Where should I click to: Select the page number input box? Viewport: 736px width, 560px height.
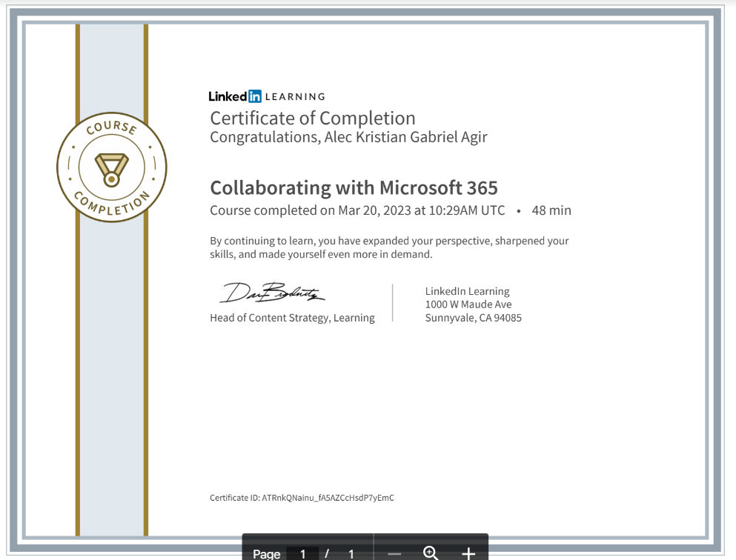302,553
